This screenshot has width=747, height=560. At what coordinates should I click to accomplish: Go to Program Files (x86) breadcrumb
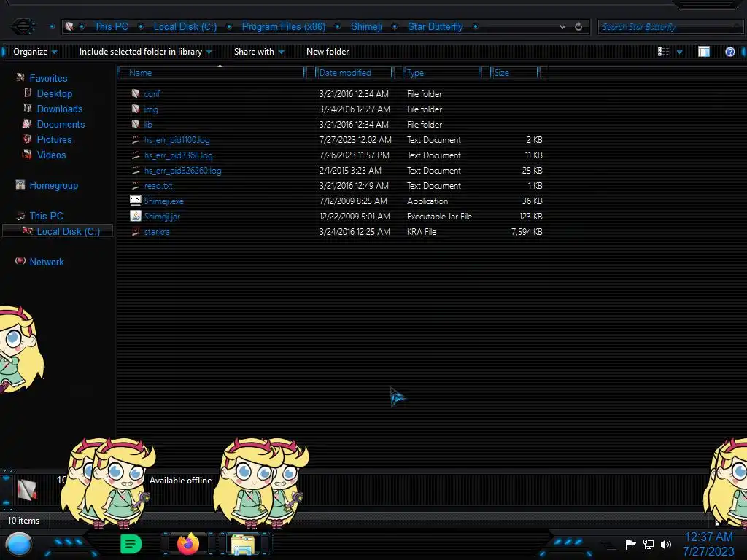pos(284,27)
